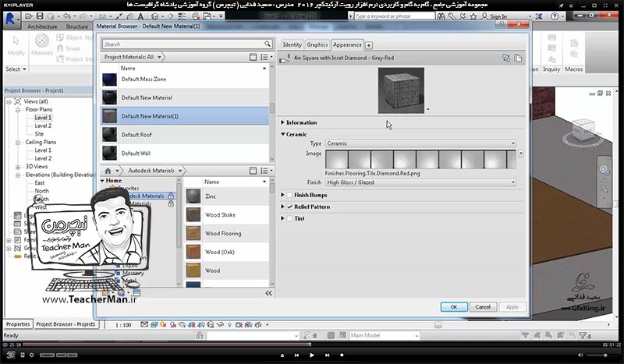Click the search magnifier icon in Material Browser
This screenshot has width=624, height=364.
tap(268, 44)
